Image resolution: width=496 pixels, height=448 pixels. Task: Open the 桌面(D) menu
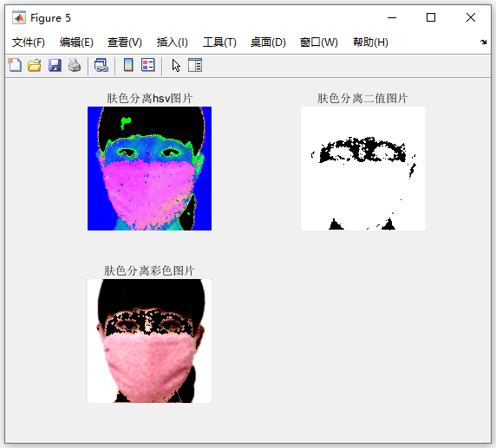click(x=268, y=42)
